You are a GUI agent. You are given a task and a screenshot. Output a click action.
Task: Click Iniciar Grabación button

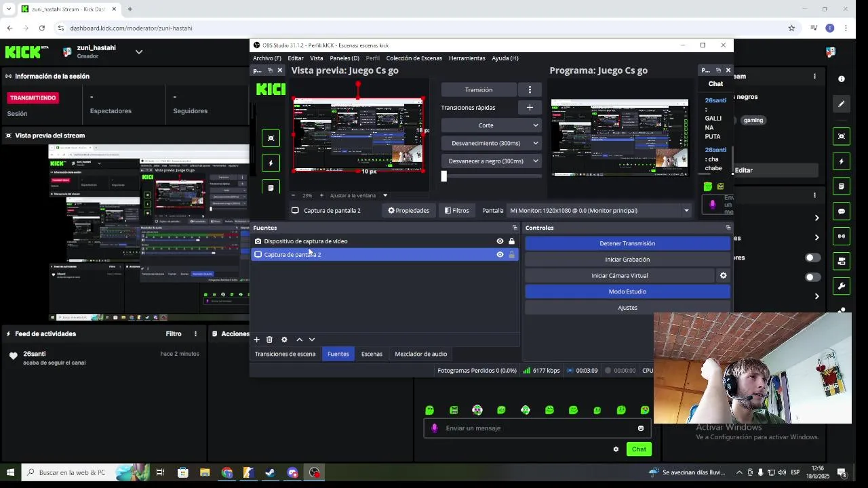(627, 260)
